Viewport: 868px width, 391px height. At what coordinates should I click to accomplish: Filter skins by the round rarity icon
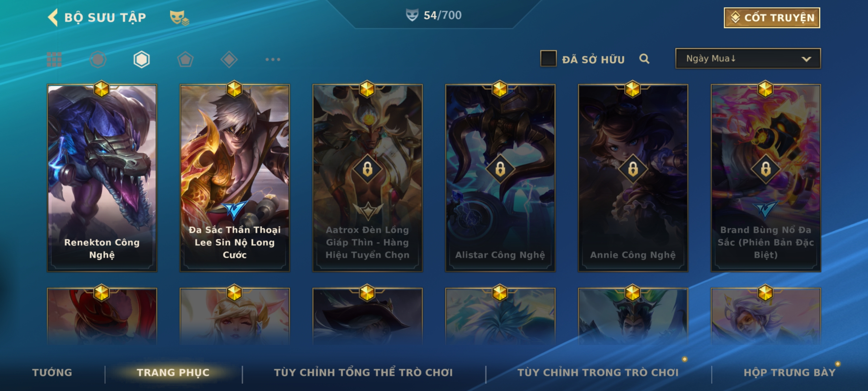(x=98, y=59)
